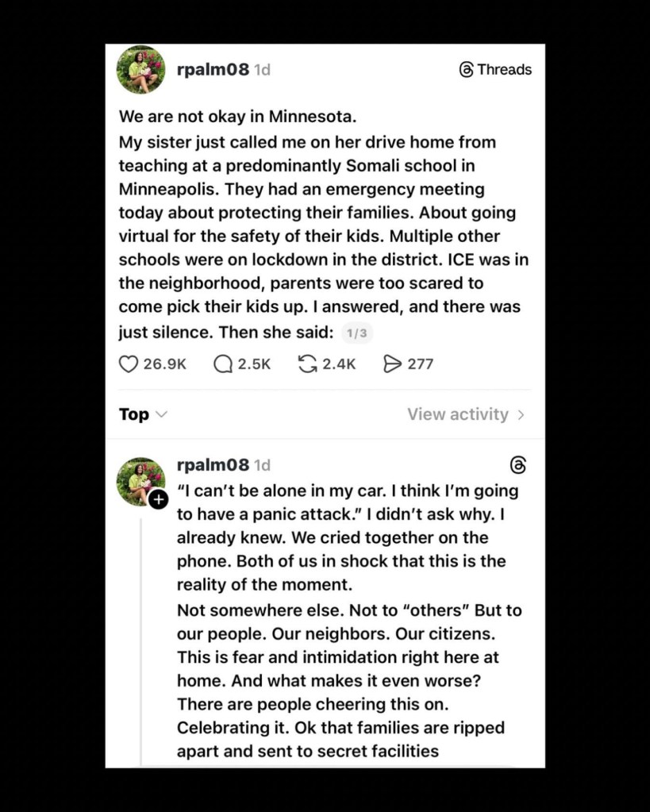Click the chevron next to View activity
650x812 pixels.
click(521, 414)
